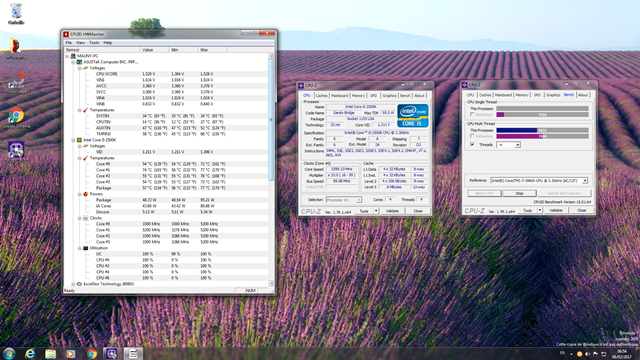
Task: Click the volume speaker icon in system tray
Action: pos(587,354)
